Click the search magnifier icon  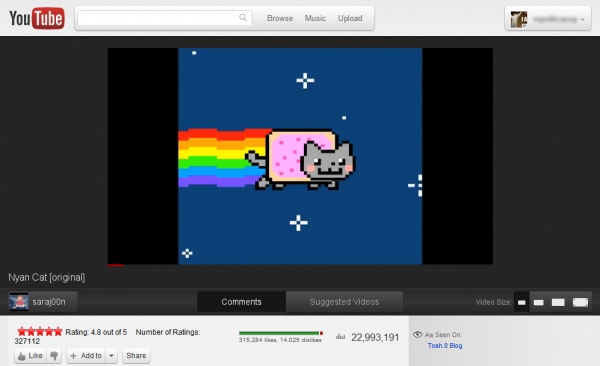(243, 18)
